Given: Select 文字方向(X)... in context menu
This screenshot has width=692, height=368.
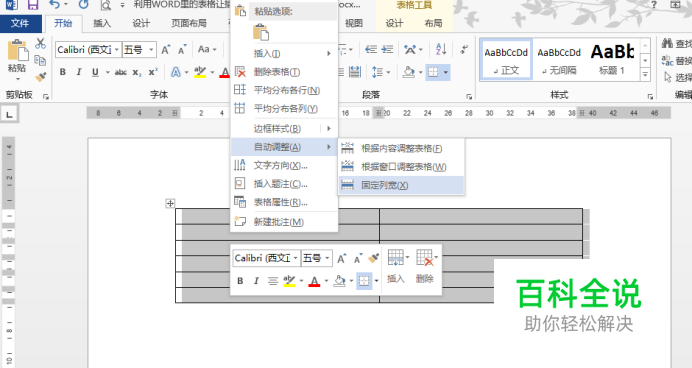Looking at the screenshot, I should tap(284, 165).
